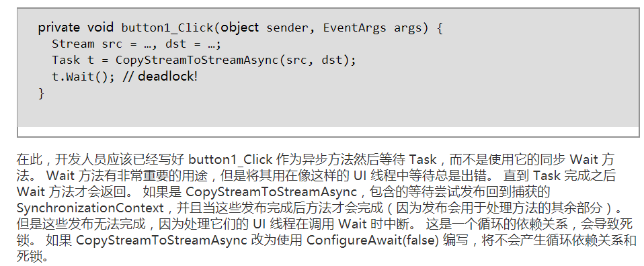
Task: Click the closing brace of the method
Action: [40, 93]
